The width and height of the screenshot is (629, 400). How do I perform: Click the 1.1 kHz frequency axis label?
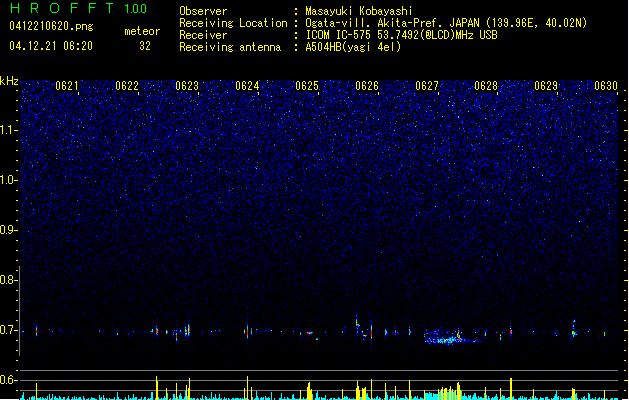click(8, 130)
